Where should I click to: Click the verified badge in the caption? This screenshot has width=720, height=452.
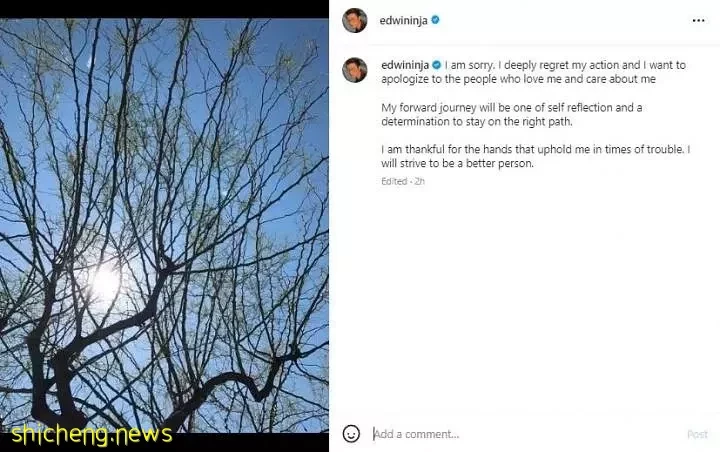pyautogui.click(x=437, y=65)
